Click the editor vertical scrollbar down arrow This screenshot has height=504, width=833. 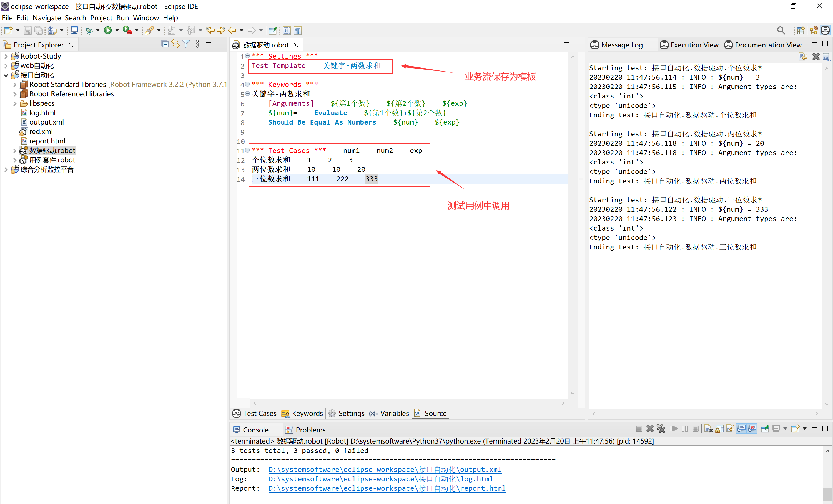(573, 394)
